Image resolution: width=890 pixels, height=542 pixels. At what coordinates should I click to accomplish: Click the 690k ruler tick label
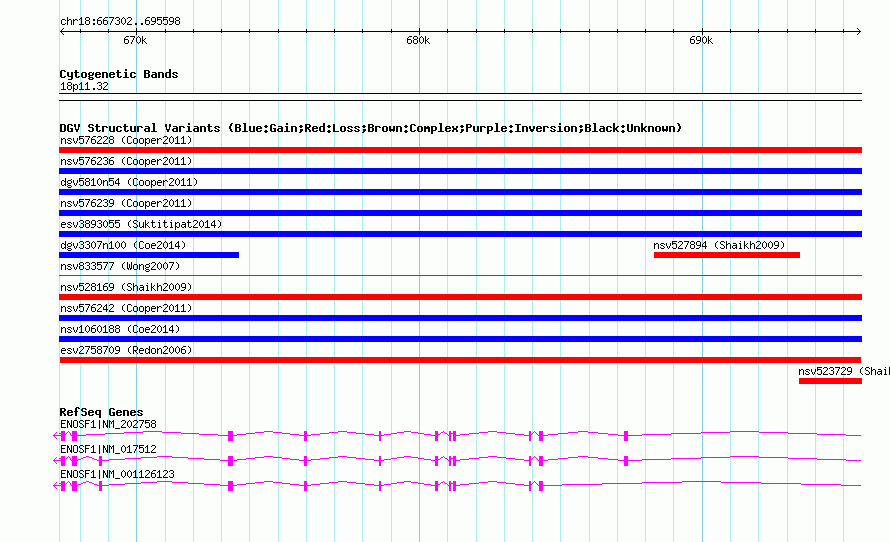tap(701, 40)
